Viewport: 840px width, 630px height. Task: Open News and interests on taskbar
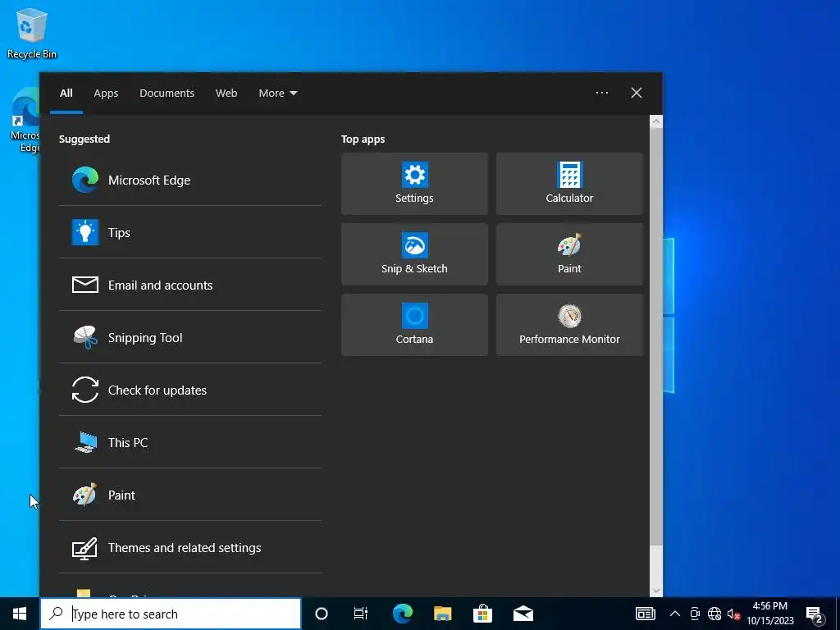click(x=645, y=614)
